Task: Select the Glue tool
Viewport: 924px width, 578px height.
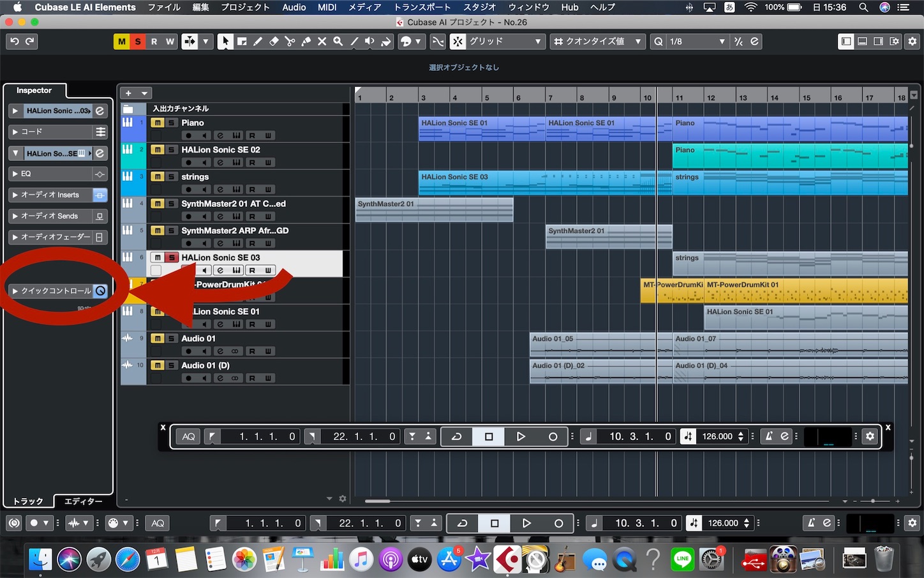Action: (x=306, y=42)
